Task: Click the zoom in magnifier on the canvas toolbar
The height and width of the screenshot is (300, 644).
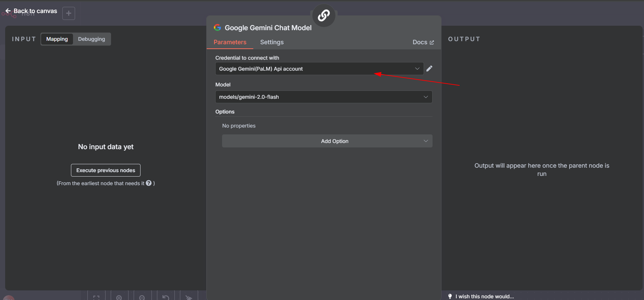Action: pyautogui.click(x=119, y=297)
